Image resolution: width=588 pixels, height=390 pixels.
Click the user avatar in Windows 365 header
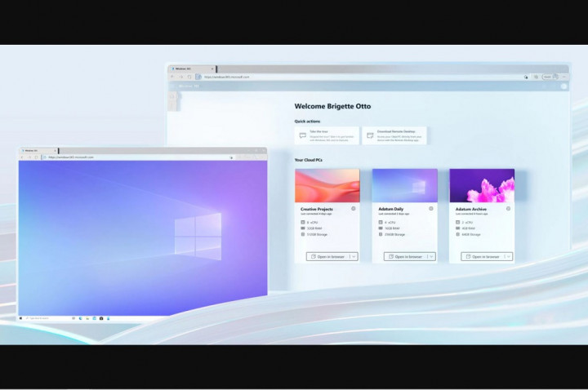(x=563, y=86)
